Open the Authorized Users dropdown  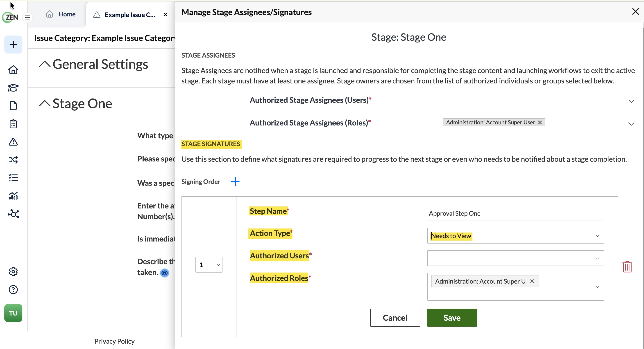[x=515, y=258]
